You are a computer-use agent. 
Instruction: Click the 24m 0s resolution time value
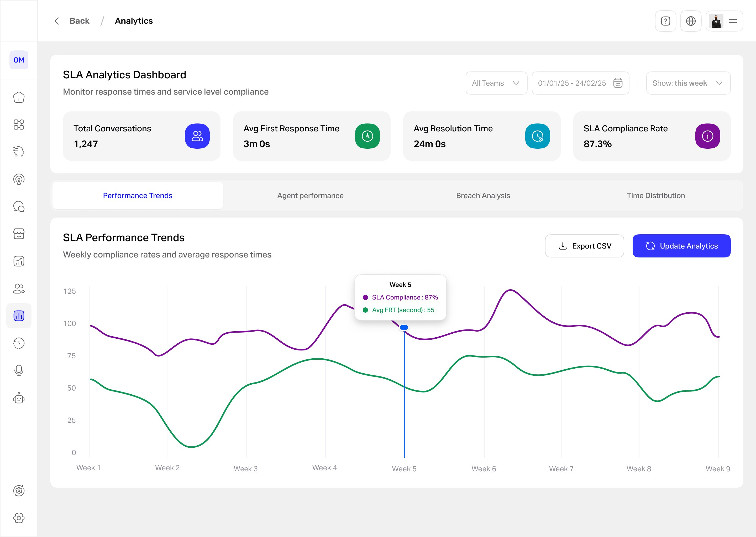click(429, 144)
